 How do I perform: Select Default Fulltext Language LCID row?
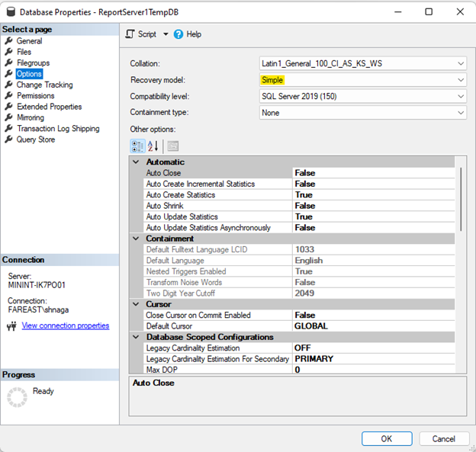[x=299, y=249]
